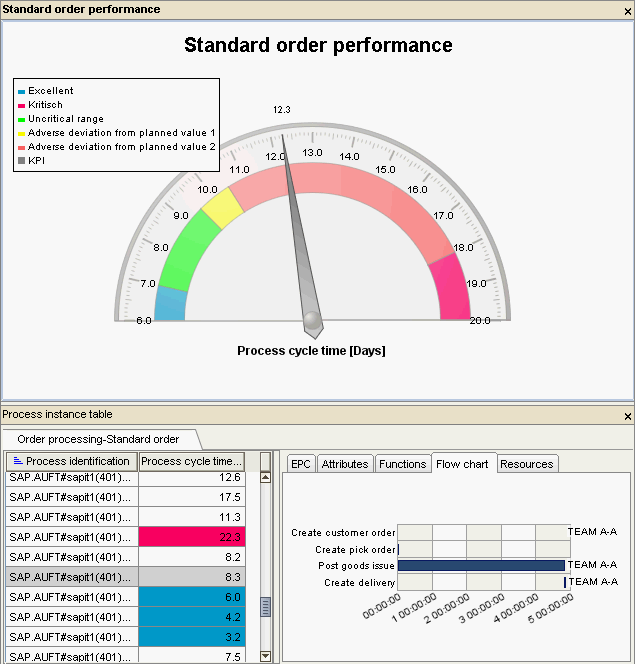Sort by Process cycle time column header

[192, 461]
